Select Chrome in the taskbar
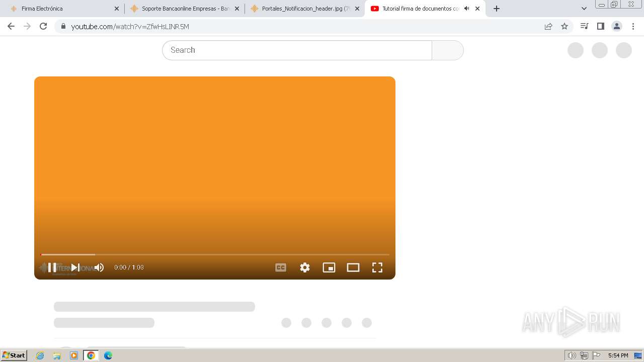This screenshot has height=362, width=644. pyautogui.click(x=91, y=355)
